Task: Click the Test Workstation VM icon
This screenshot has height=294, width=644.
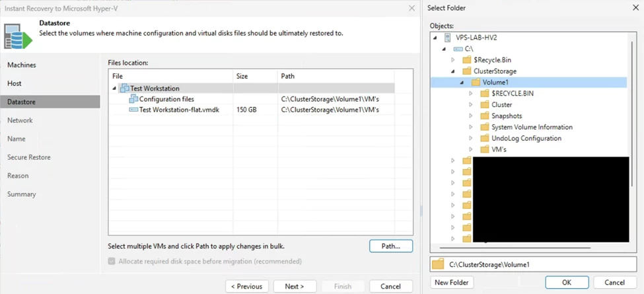Action: click(x=124, y=89)
